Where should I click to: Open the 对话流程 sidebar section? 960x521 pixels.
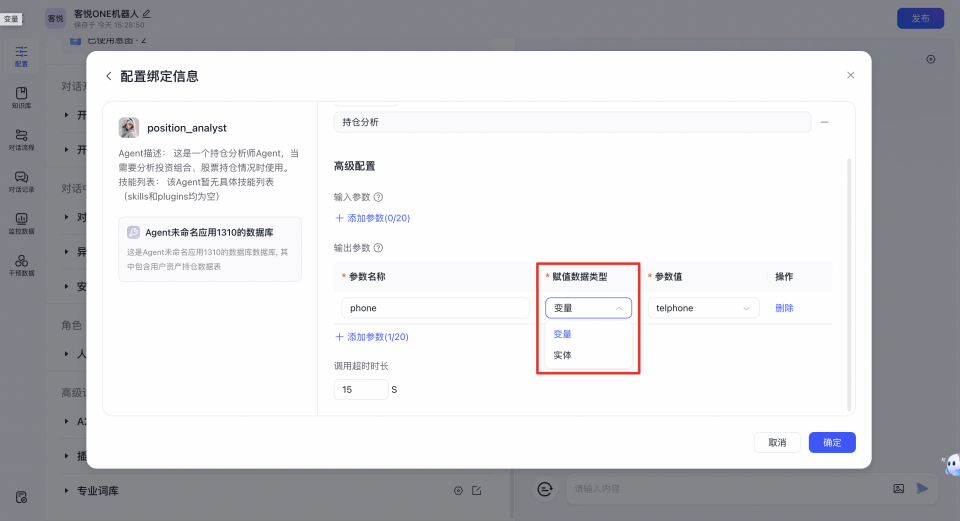pyautogui.click(x=21, y=140)
